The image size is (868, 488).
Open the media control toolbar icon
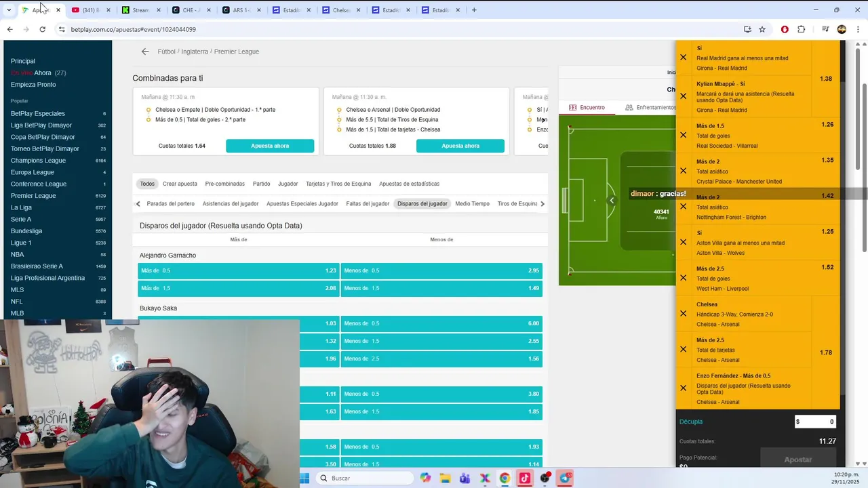coord(825,29)
